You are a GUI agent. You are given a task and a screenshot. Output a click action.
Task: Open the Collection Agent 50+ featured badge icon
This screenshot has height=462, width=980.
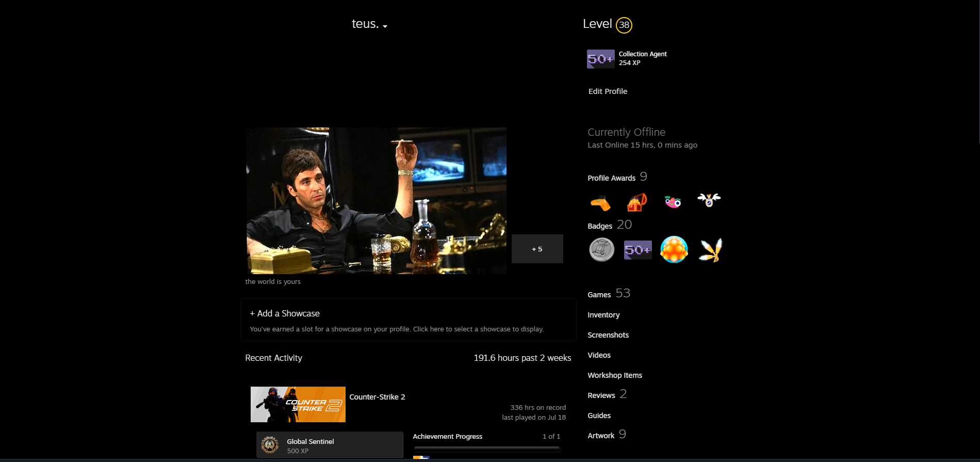[601, 59]
